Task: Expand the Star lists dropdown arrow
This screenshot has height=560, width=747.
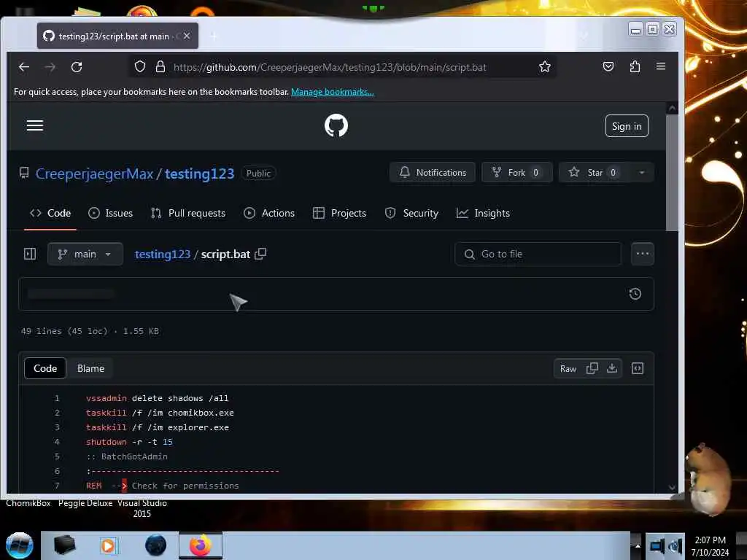Action: click(x=642, y=172)
